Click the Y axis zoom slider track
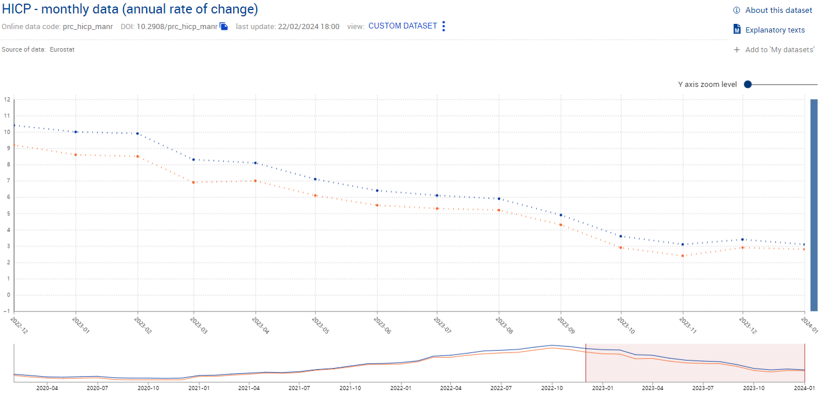This screenshot has width=835, height=399. (x=784, y=84)
